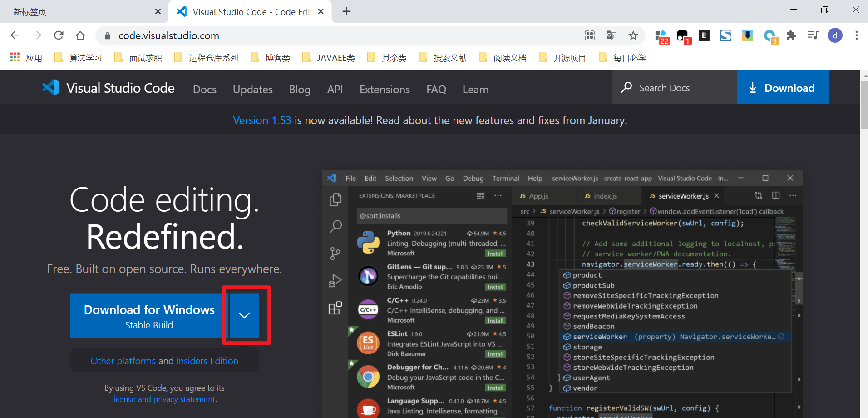The image size is (868, 418).
Task: Open the extensions puzzle piece menu
Action: click(791, 35)
